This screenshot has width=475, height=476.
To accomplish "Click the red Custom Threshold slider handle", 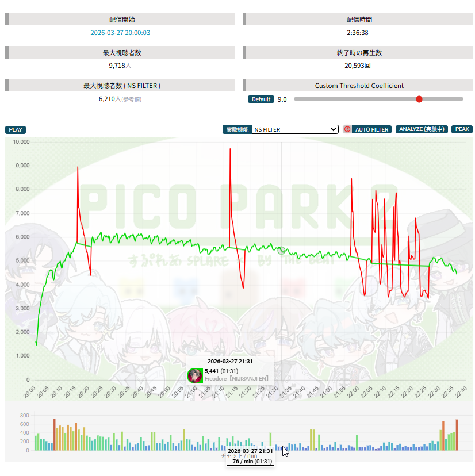I will (x=419, y=99).
